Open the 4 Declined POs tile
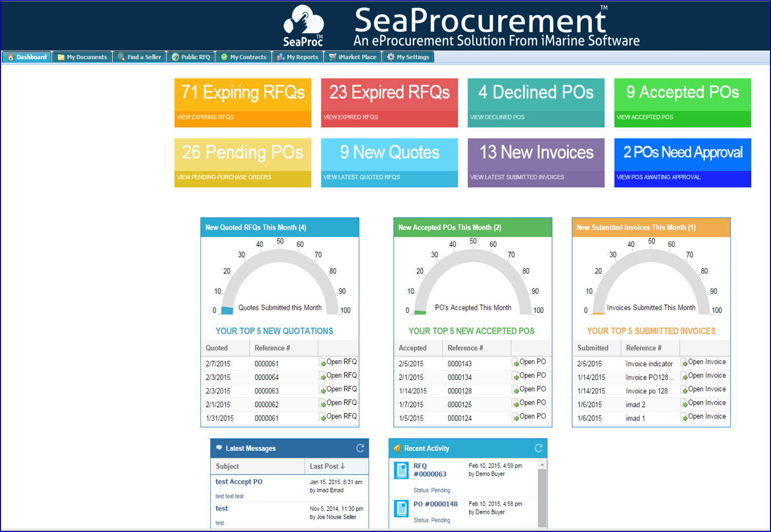This screenshot has height=532, width=771. click(x=536, y=103)
